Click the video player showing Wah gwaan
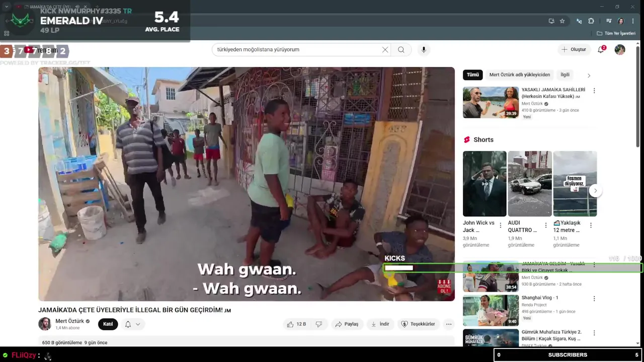Image resolution: width=644 pixels, height=362 pixels. [247, 184]
